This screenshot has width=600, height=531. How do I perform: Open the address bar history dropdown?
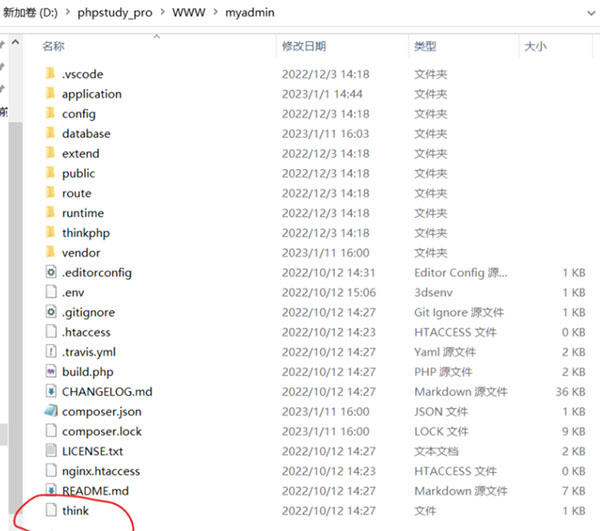click(x=591, y=13)
